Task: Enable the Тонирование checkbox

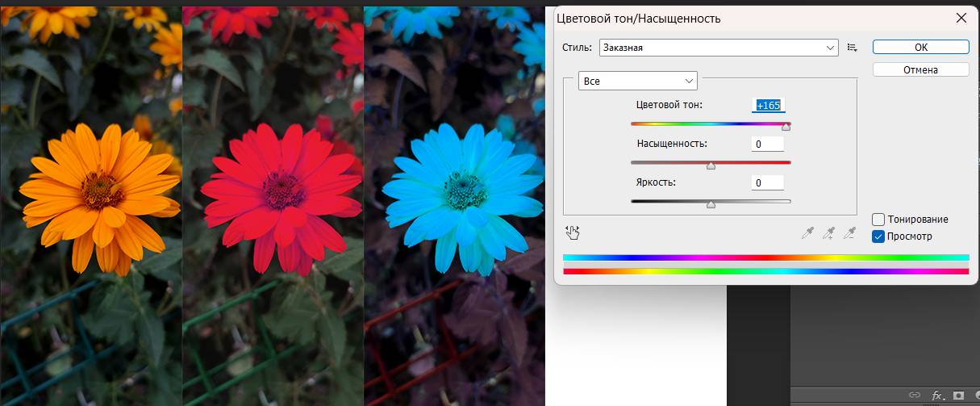Action: point(879,220)
